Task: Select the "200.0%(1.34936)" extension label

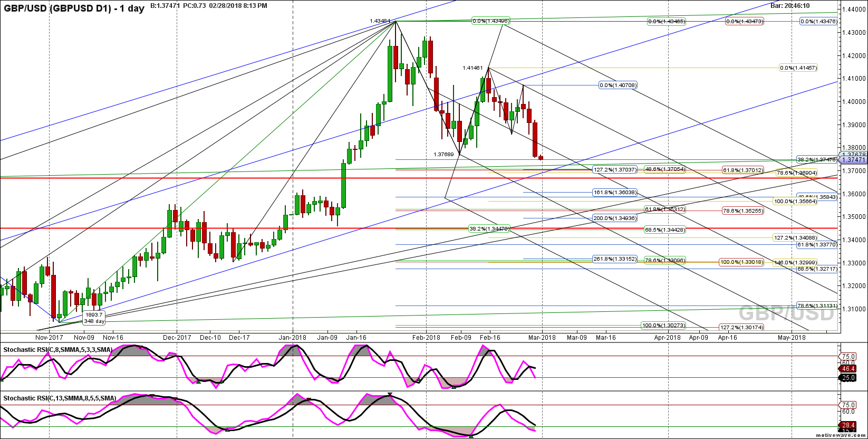Action: [x=615, y=218]
